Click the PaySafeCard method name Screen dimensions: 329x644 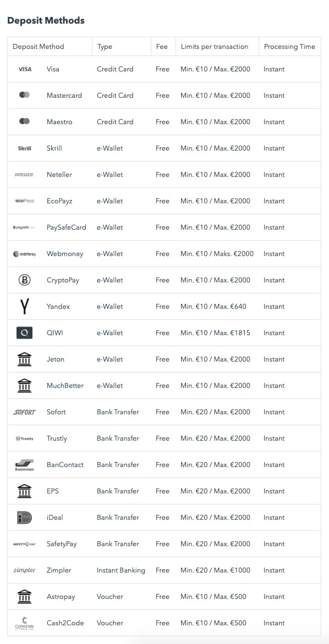(x=67, y=227)
